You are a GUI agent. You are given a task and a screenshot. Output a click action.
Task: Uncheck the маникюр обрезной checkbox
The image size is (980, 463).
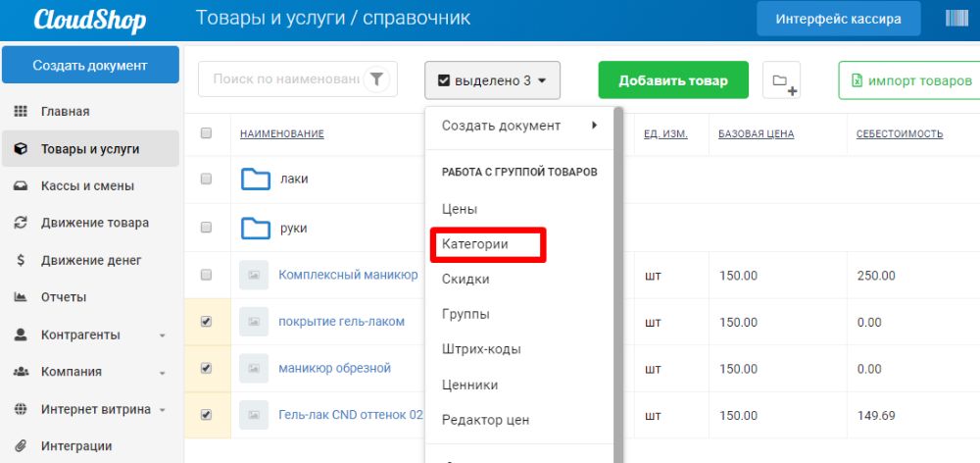pos(206,368)
